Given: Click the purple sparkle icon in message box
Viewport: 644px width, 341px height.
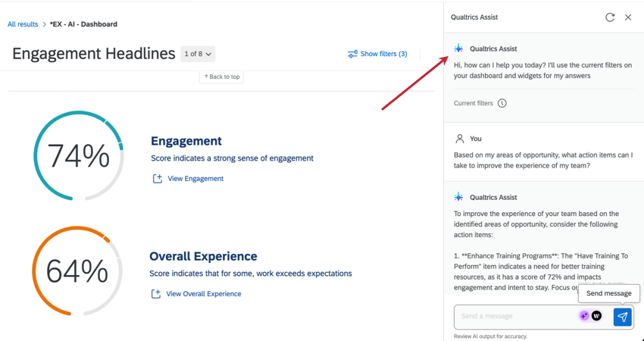Looking at the screenshot, I should click(x=583, y=316).
